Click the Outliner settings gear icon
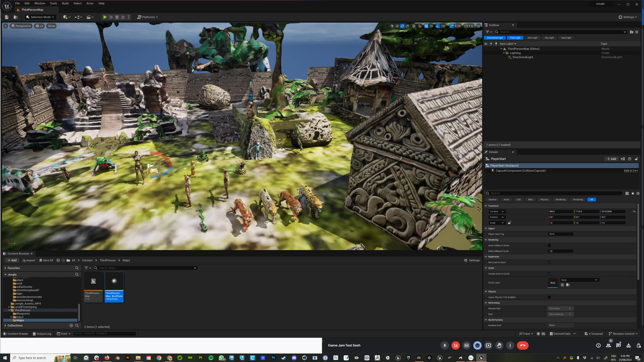This screenshot has height=362, width=644. (x=637, y=32)
